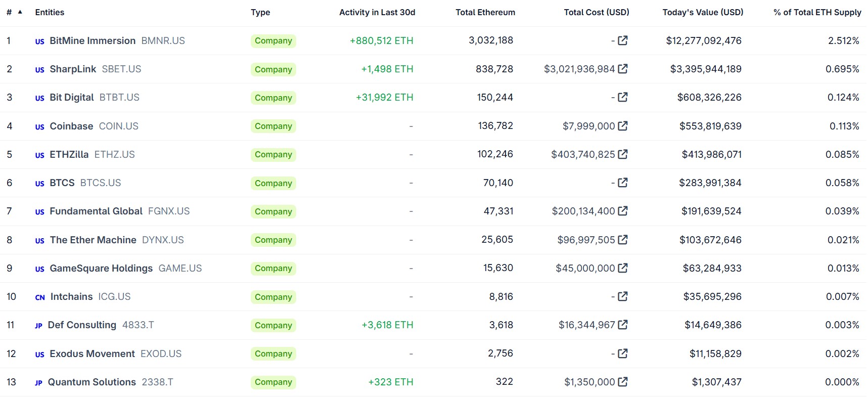868x398 pixels.
Task: Open the GameSquare Holdings entity link
Action: tap(101, 268)
